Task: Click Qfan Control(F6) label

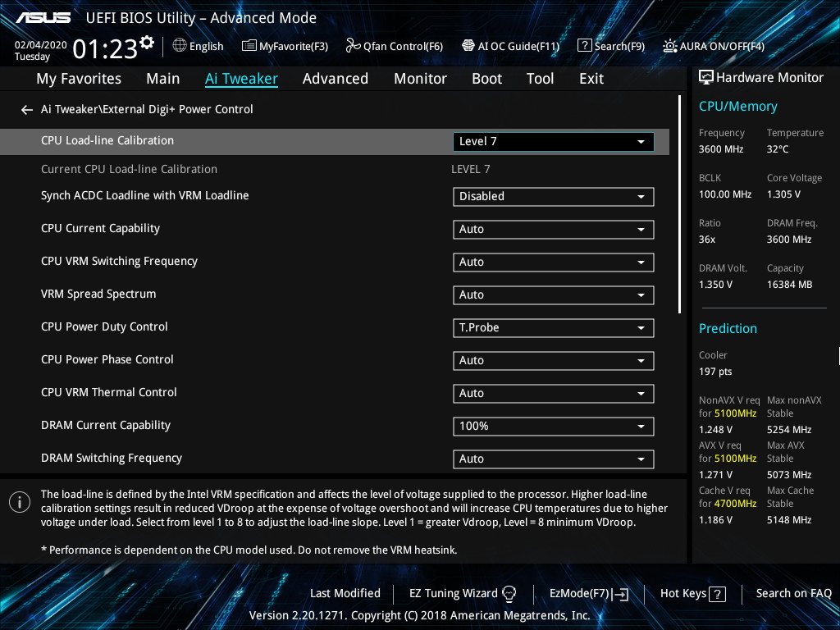Action: (403, 46)
